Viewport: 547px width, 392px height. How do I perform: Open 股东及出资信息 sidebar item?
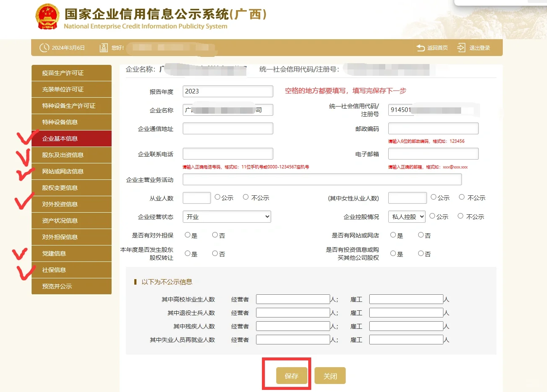point(72,155)
